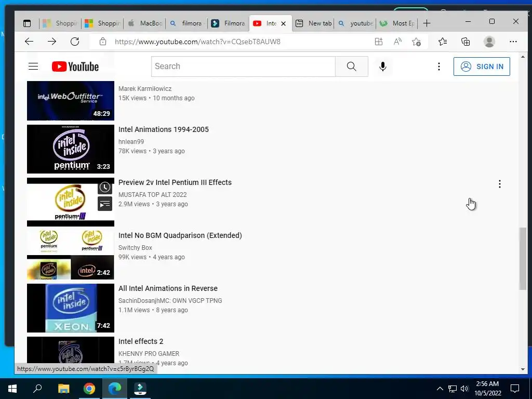Open Intel No BGM Quadparison video
Viewport: 532px width, 399px height.
(180, 235)
